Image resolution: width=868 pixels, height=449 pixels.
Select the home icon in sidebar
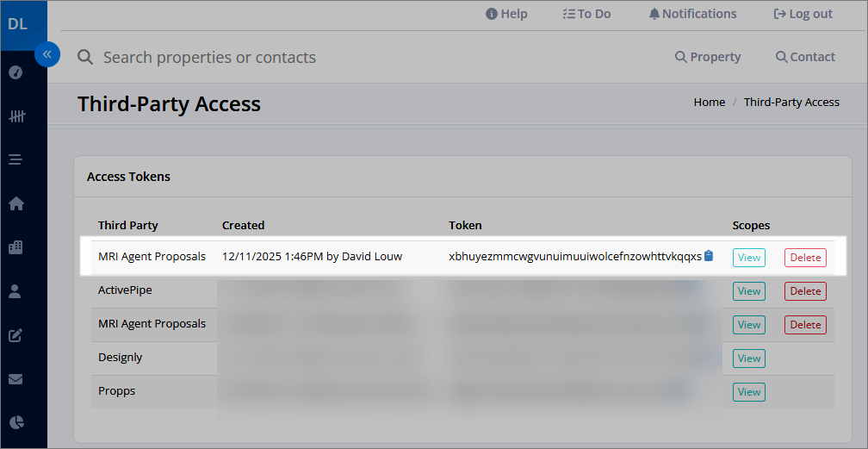point(16,203)
